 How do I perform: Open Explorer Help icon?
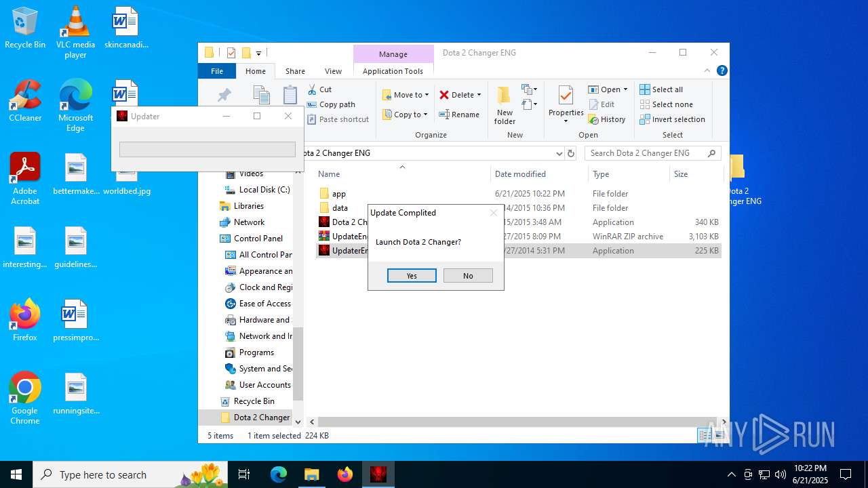[722, 70]
